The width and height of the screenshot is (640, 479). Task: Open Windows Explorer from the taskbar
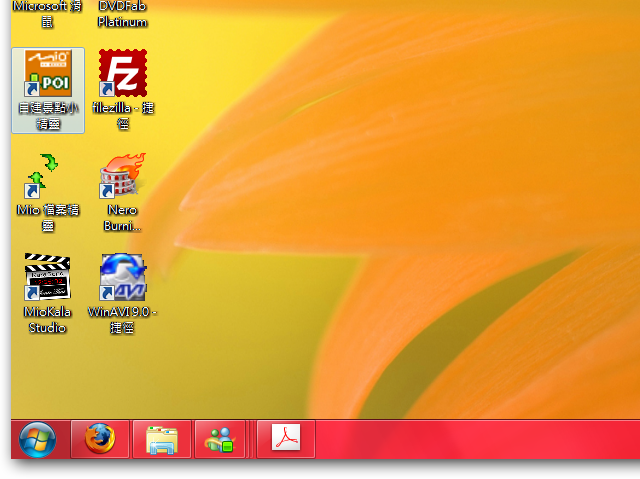pos(162,439)
